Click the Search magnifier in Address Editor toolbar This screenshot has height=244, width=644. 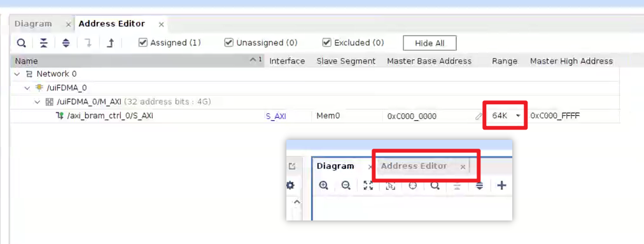pos(22,43)
